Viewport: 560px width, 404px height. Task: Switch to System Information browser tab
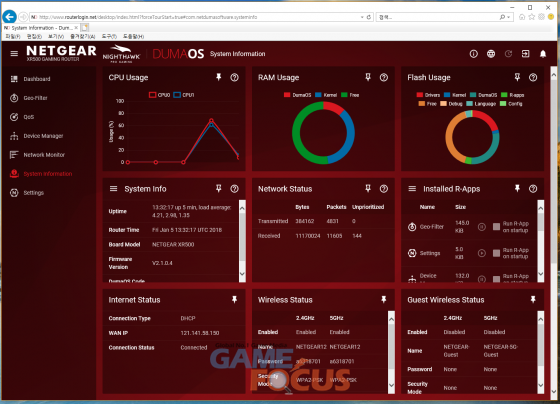pyautogui.click(x=41, y=28)
